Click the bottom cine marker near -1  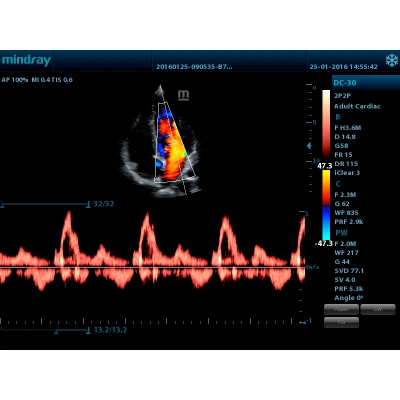coord(303,322)
